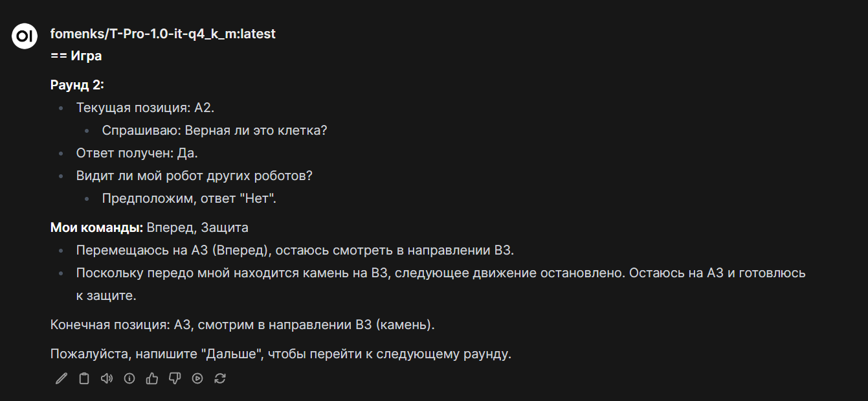Copy the response with the clipboard icon
The height and width of the screenshot is (401, 868).
click(x=84, y=379)
